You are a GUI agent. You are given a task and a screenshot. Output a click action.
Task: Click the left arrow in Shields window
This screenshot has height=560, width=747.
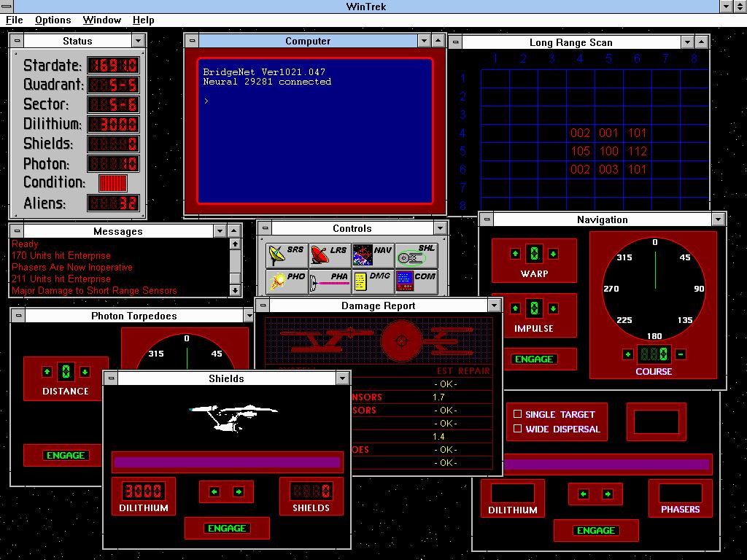[214, 492]
